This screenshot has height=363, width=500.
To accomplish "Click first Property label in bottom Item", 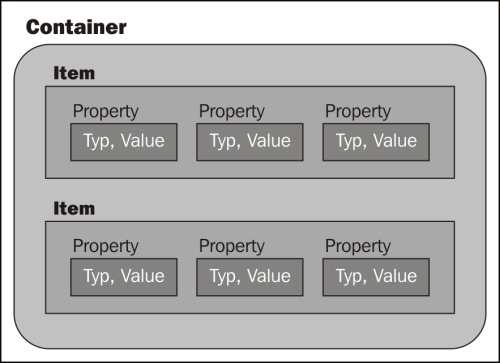I will (x=106, y=247).
